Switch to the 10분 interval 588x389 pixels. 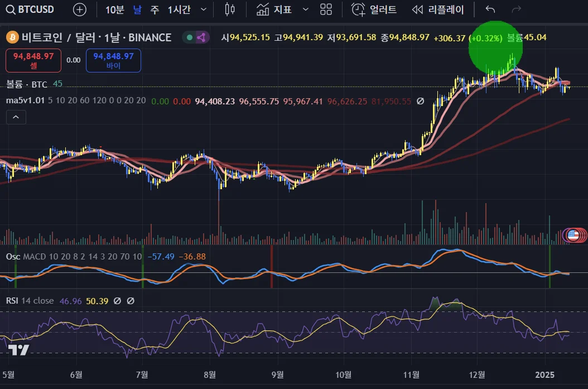pos(114,9)
